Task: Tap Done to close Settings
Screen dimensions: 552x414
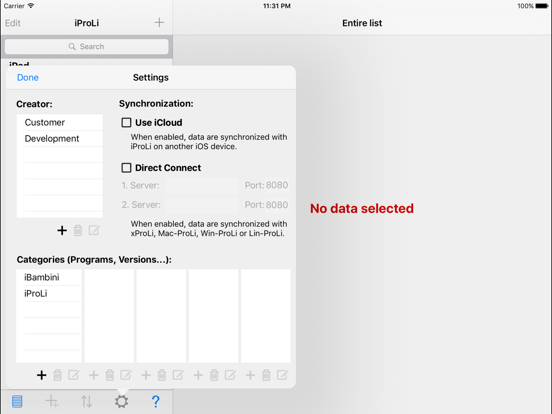Action: (28, 77)
